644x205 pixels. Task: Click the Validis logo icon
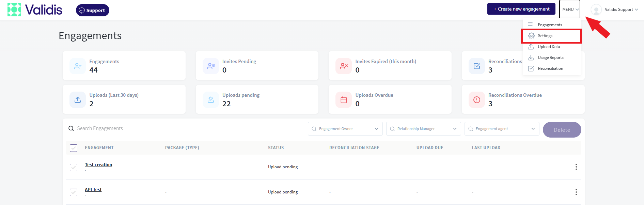[14, 10]
